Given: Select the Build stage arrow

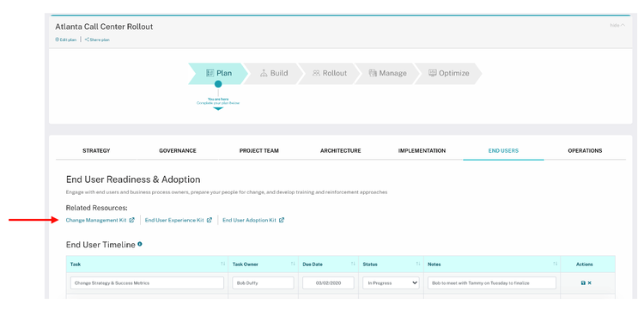Looking at the screenshot, I should pos(274,74).
